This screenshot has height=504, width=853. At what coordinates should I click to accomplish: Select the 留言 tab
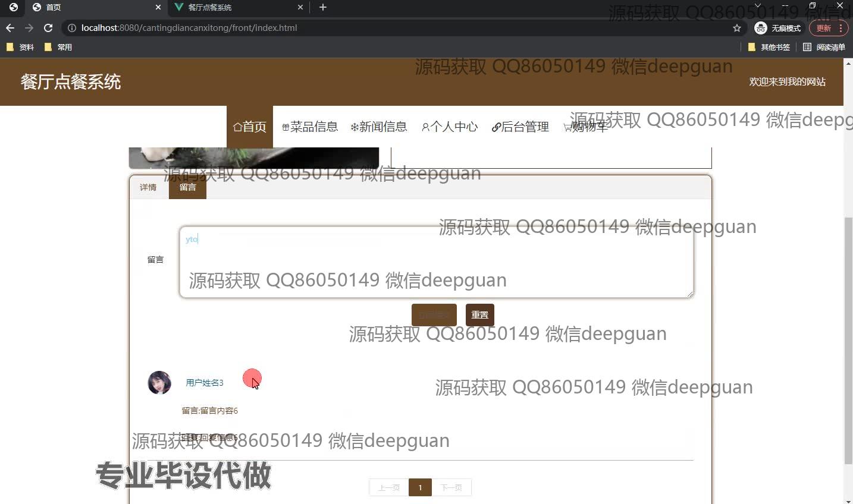click(x=187, y=187)
